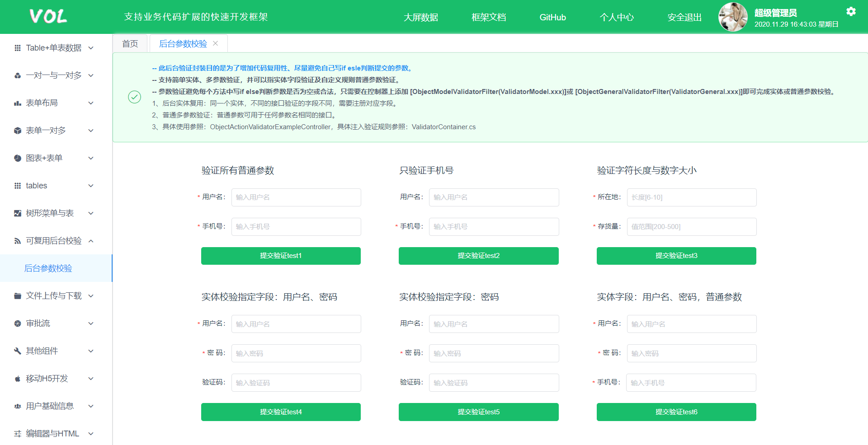
Task: Expand the 审批流 menu chevron
Action: (91, 323)
